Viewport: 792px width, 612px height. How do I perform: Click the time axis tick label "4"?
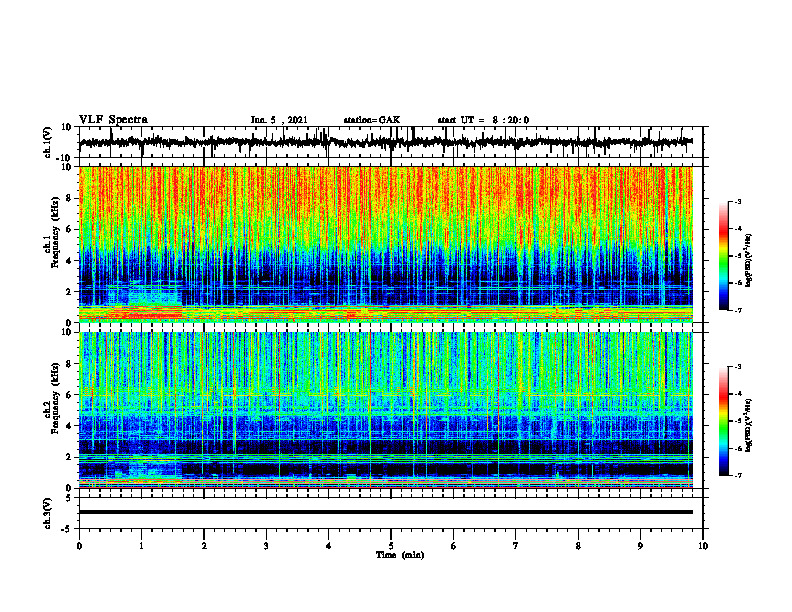pos(329,546)
